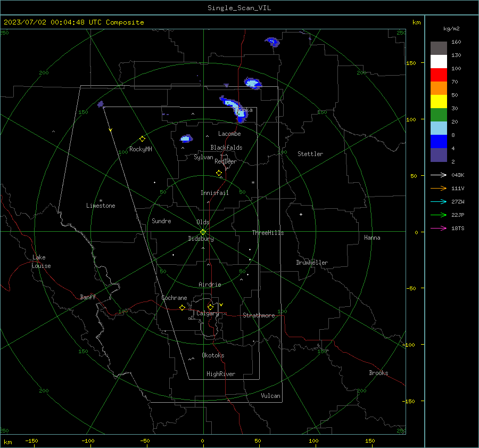Click the HighRiver city label
Viewport: 479px width, 448px height.
pos(221,374)
